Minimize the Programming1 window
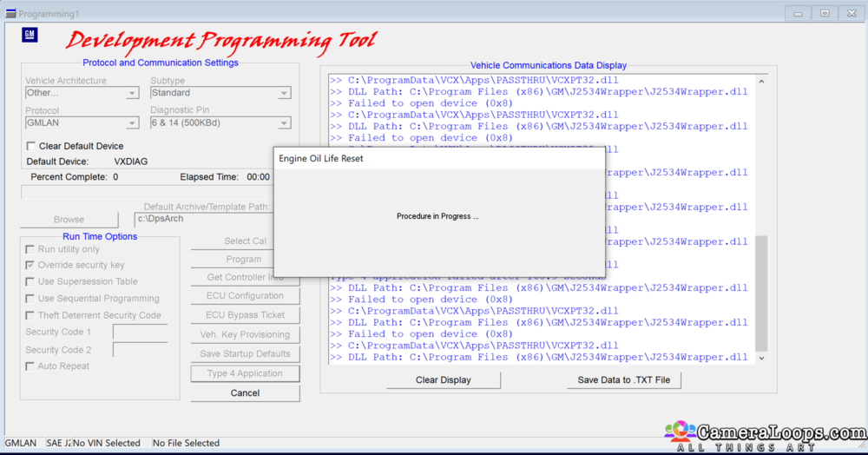The image size is (868, 455). tap(798, 13)
